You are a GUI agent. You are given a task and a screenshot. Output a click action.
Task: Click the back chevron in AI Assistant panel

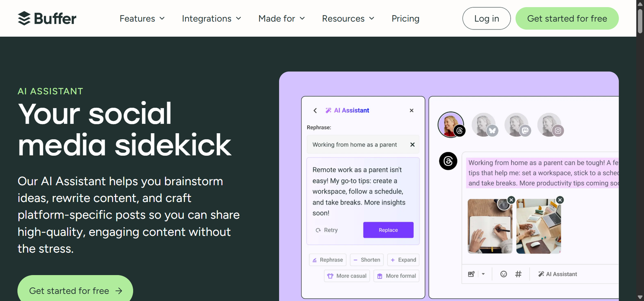(315, 110)
